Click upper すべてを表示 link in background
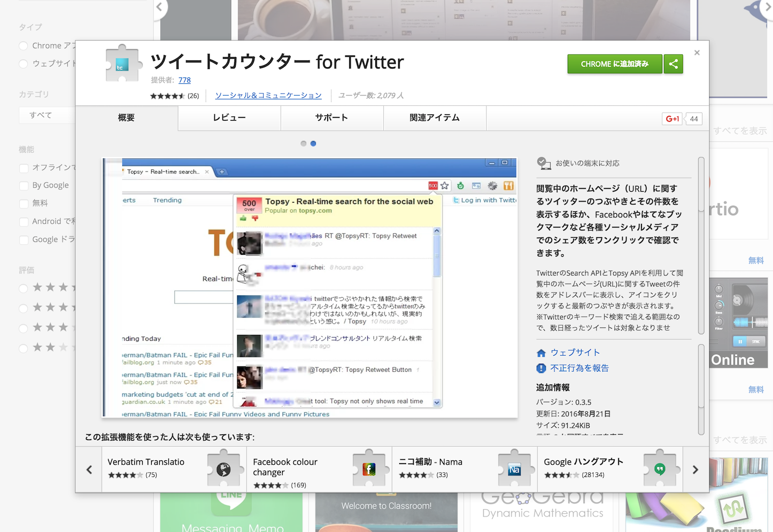 pyautogui.click(x=740, y=131)
